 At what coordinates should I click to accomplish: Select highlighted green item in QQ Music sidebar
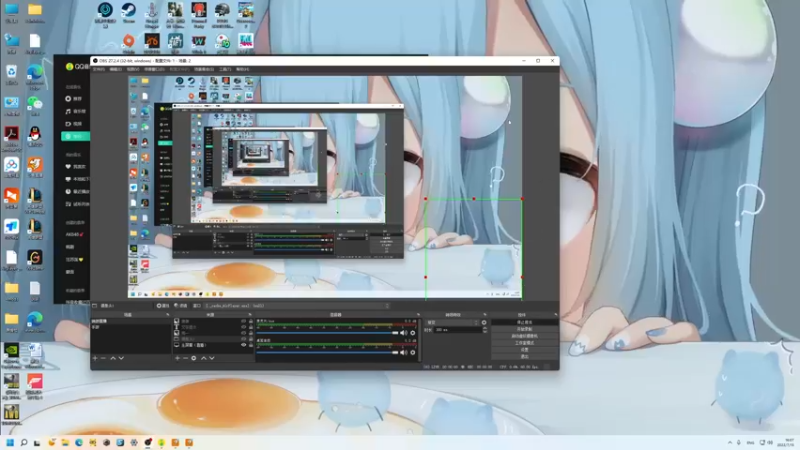pyautogui.click(x=75, y=136)
